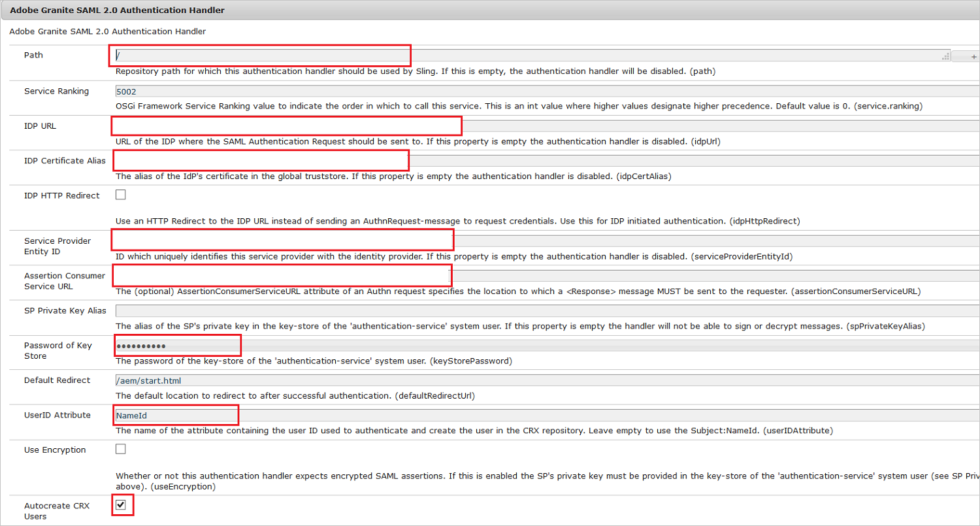This screenshot has width=980, height=526.
Task: Click the Default Redirect row label
Action: [x=57, y=380]
